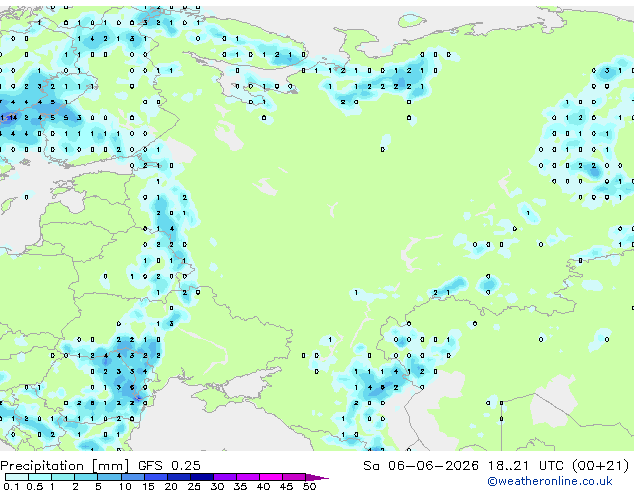Click the '14' precipitation value on the map
The width and height of the screenshot is (634, 490).
click(x=13, y=118)
